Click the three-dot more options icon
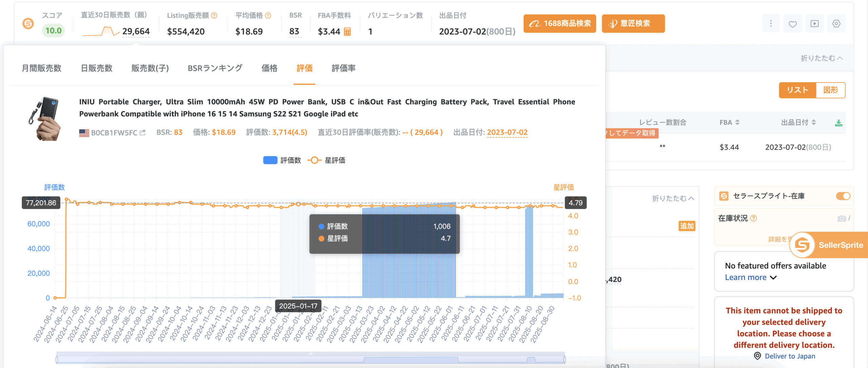 click(771, 23)
